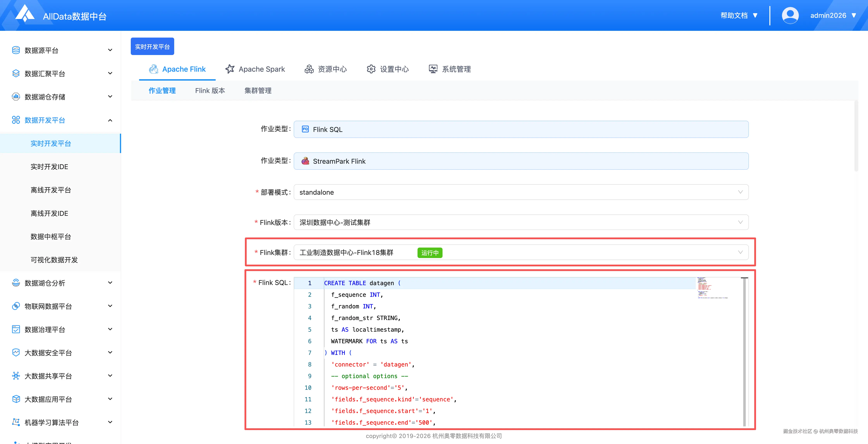Click the 数据开发平台 grid icon
Viewport: 868px width, 444px height.
pyautogui.click(x=16, y=120)
